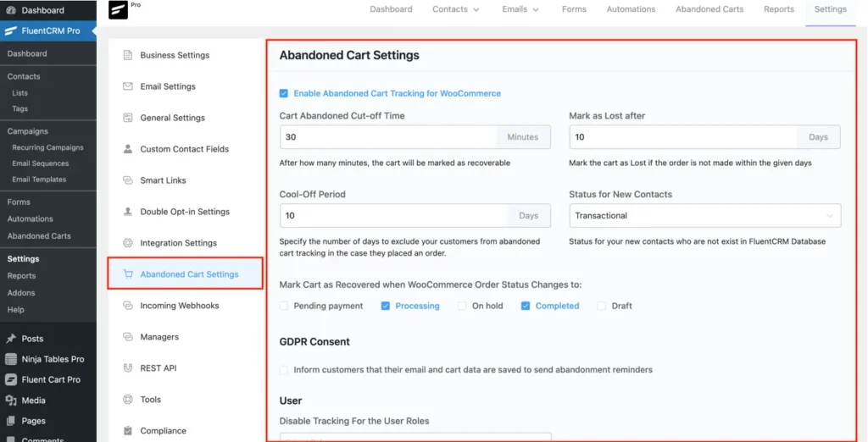868x442 pixels.
Task: Open Tags under Contacts in WordPress menu
Action: pyautogui.click(x=20, y=109)
